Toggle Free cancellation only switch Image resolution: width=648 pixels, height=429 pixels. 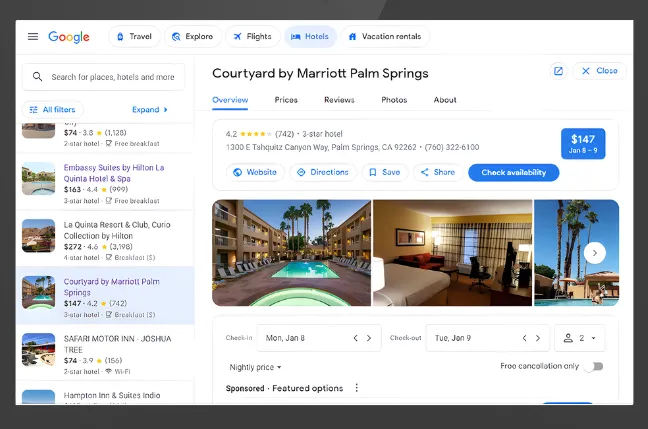[594, 367]
